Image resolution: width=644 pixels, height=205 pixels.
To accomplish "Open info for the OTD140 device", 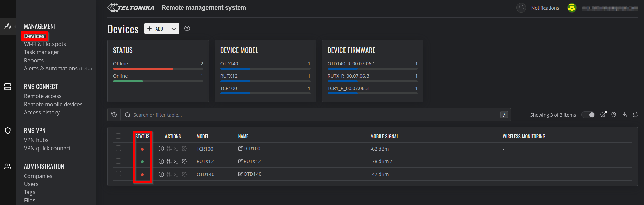I will coord(161,174).
